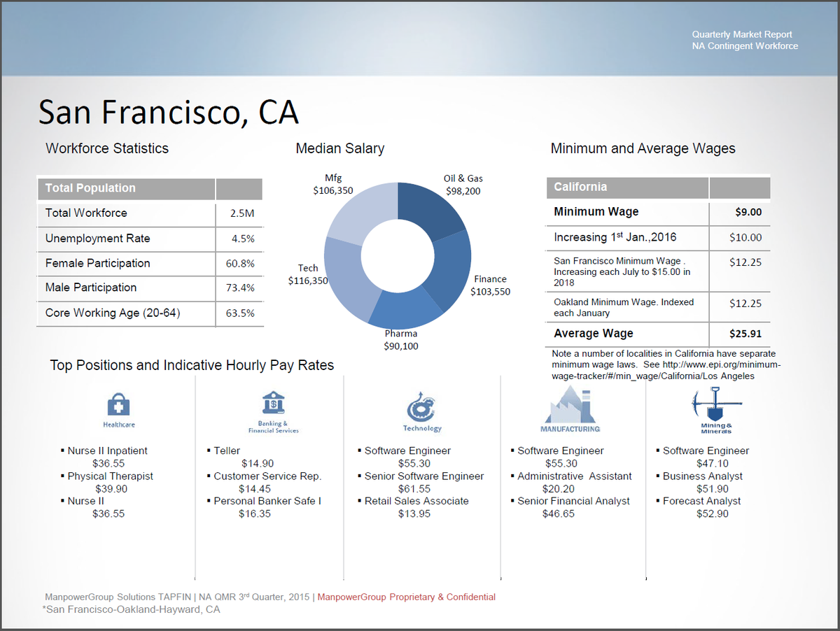Click the 2.5M workforce value
This screenshot has width=840, height=631.
click(x=242, y=213)
